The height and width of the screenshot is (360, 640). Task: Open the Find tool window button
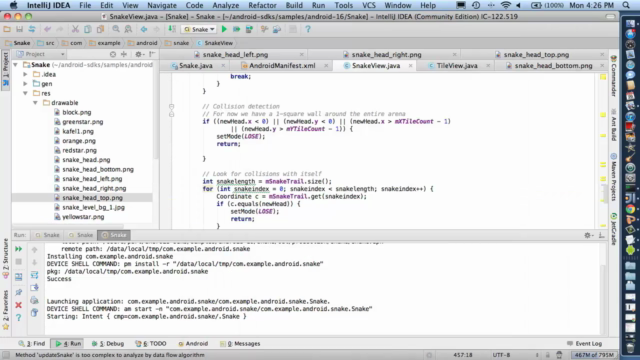pyautogui.click(x=32, y=344)
